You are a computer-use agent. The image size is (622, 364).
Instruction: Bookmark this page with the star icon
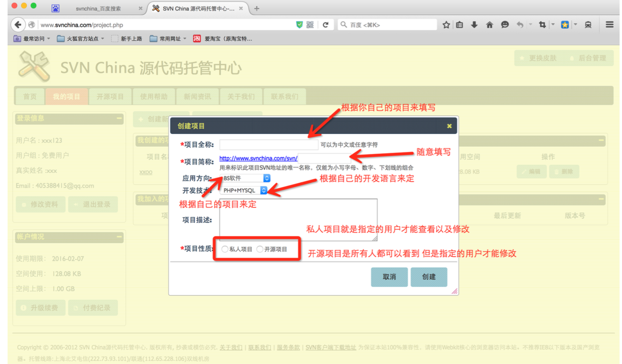[446, 25]
